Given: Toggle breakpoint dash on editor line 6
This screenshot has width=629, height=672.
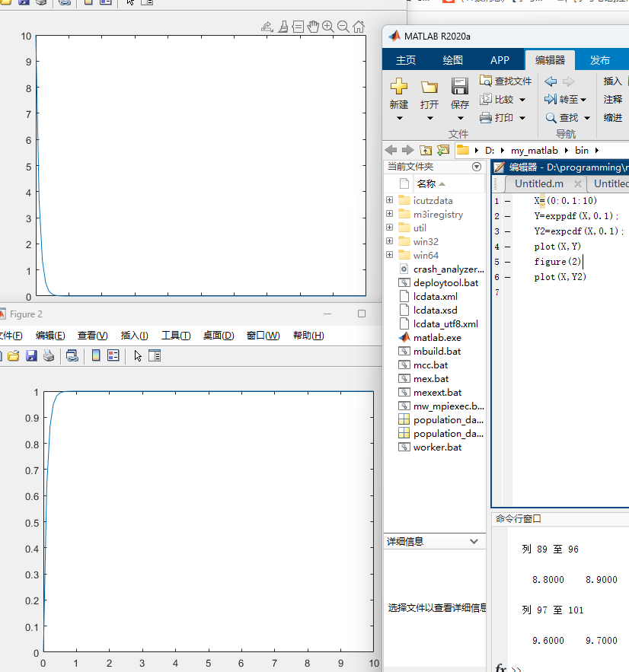Looking at the screenshot, I should pos(508,277).
